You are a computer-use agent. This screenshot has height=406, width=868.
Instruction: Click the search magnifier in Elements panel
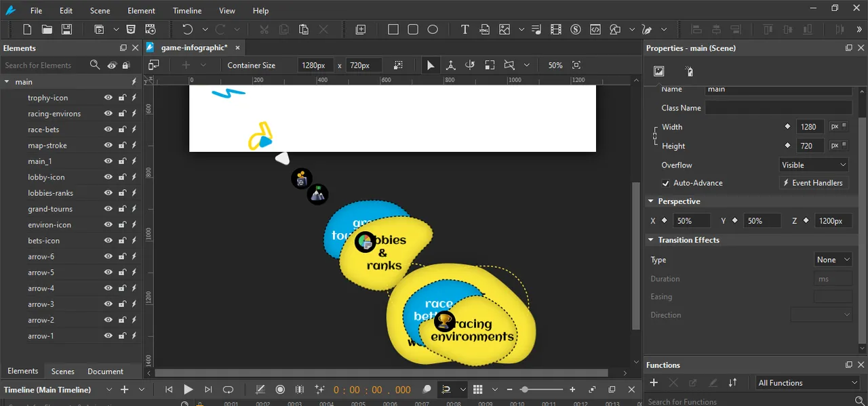[x=95, y=65]
